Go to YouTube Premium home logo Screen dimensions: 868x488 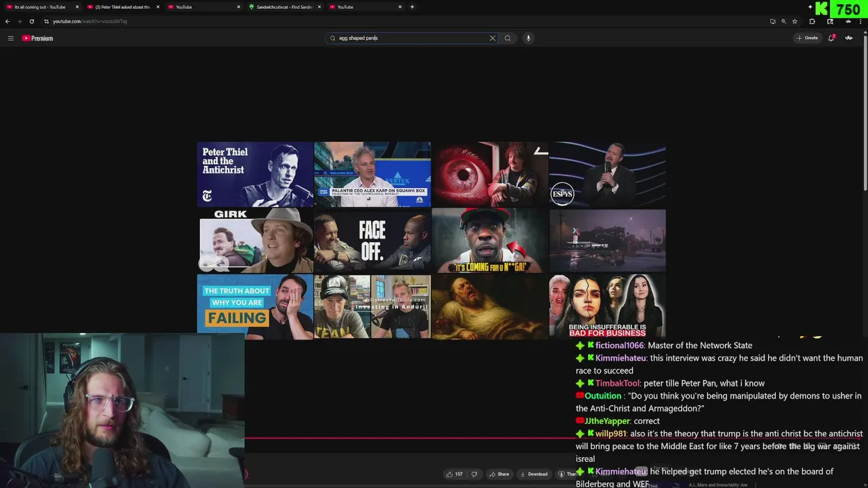[x=37, y=38]
